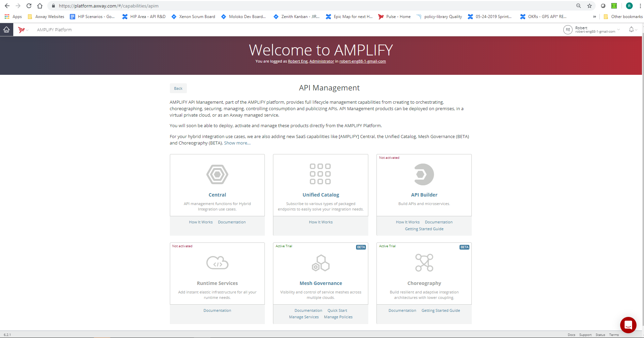This screenshot has height=338, width=644.
Task: Open the Chrome profile avatar R
Action: pos(629,6)
